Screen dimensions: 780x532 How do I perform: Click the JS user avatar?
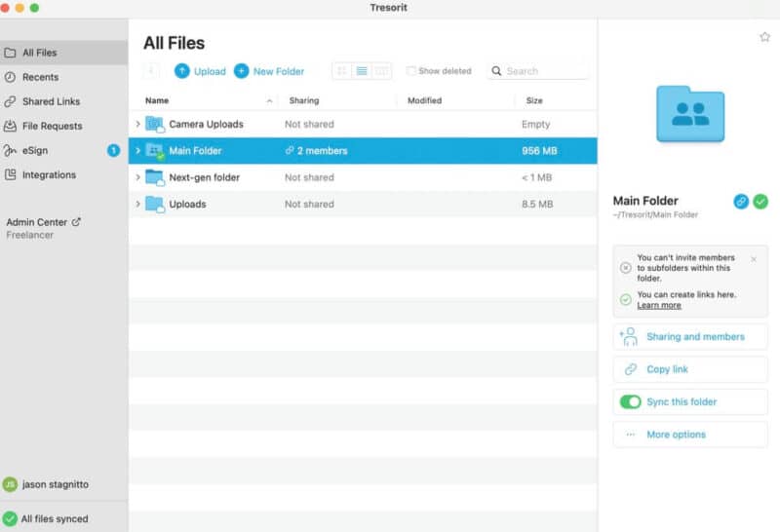pos(10,484)
